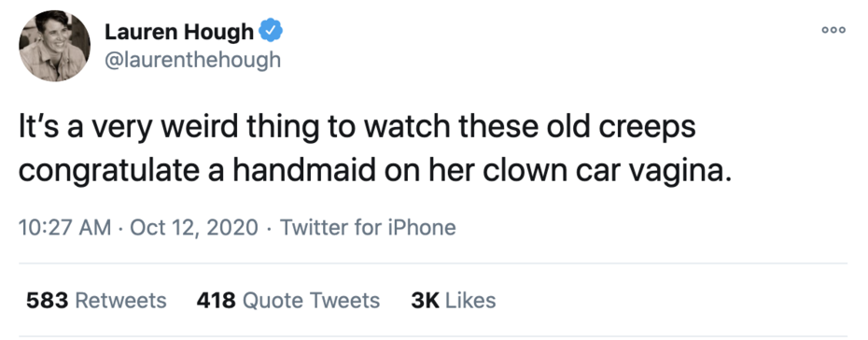This screenshot has height=340, width=868.
Task: Click the tweet's second line of text
Action: (x=375, y=171)
